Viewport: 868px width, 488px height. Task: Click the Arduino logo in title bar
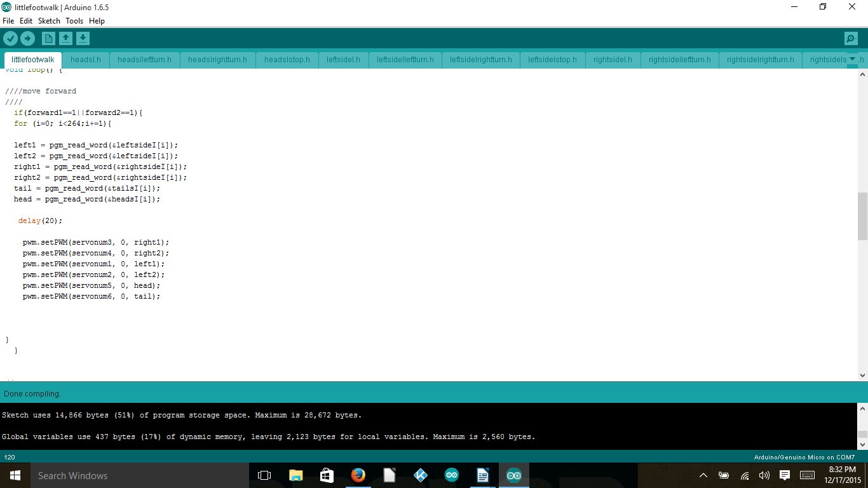click(x=6, y=7)
